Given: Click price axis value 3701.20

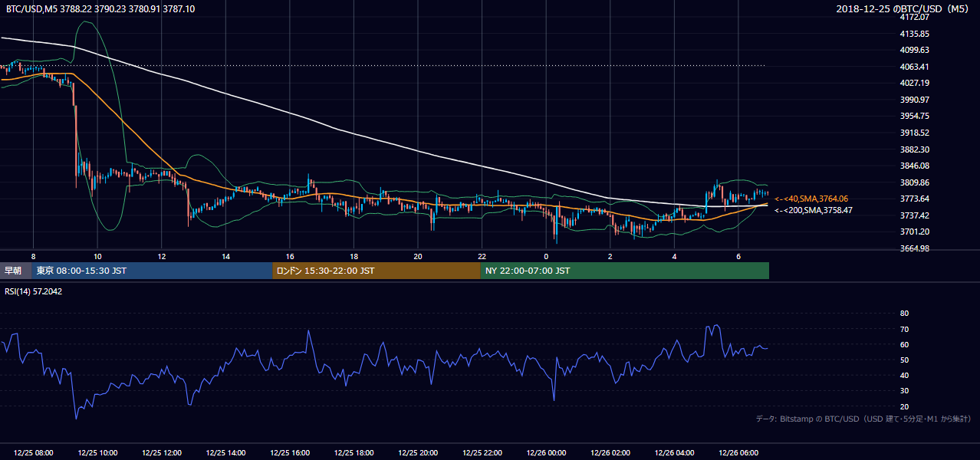Looking at the screenshot, I should tap(914, 232).
